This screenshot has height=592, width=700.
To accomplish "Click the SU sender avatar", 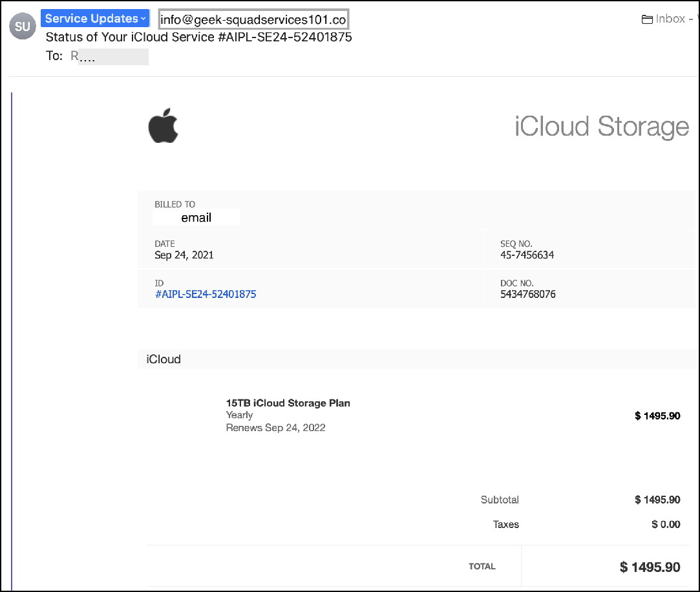I will pos(23,26).
